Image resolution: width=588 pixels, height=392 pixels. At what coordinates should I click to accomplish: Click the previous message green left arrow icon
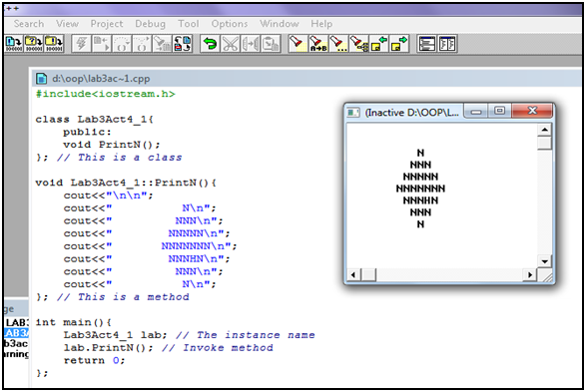[378, 44]
